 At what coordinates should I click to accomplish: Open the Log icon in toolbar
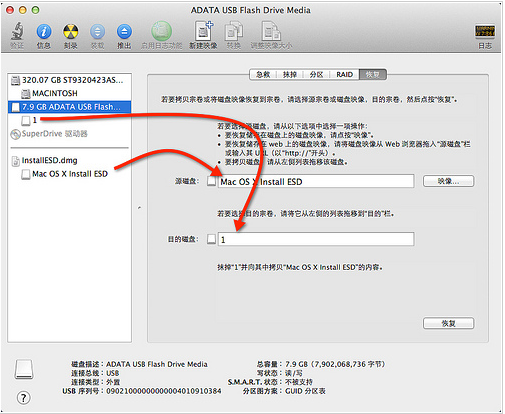pyautogui.click(x=485, y=32)
